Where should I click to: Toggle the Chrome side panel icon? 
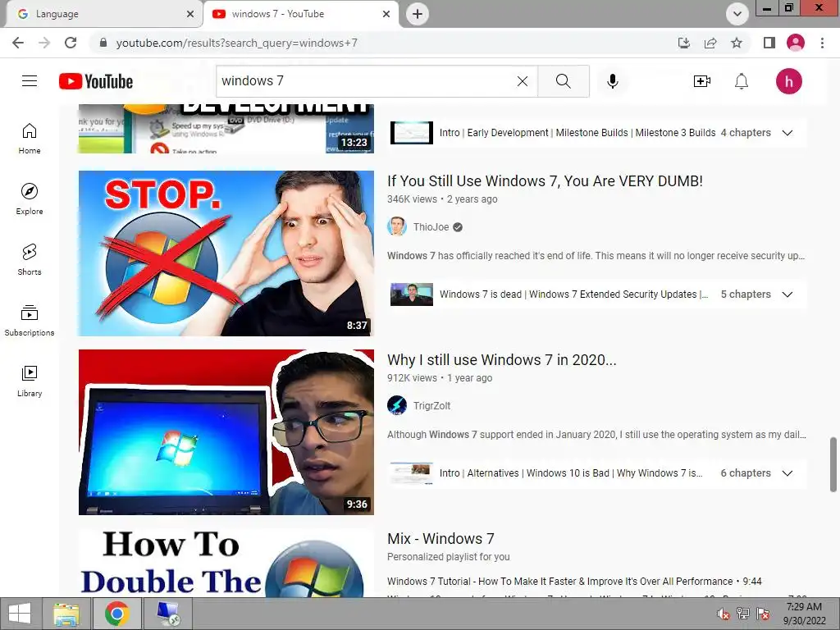tap(769, 43)
